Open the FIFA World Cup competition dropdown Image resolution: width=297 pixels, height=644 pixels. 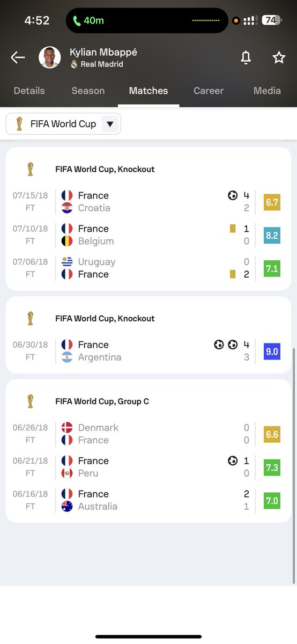pyautogui.click(x=63, y=124)
